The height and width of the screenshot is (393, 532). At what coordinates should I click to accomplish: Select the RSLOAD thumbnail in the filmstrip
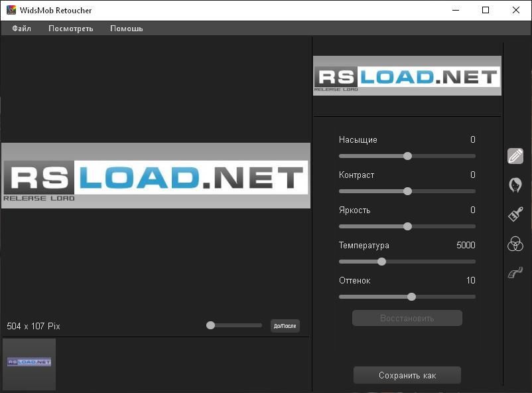pos(28,364)
